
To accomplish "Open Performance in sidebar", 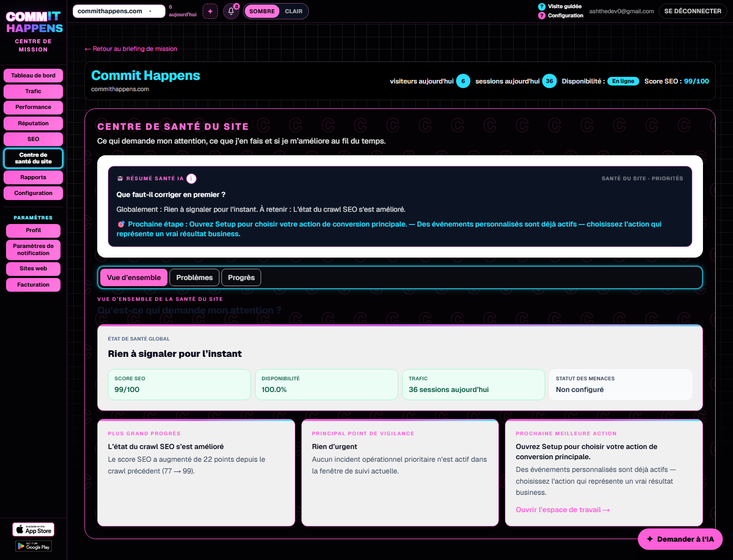I will click(33, 107).
